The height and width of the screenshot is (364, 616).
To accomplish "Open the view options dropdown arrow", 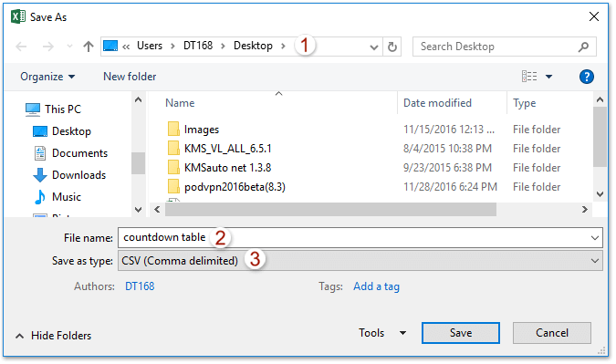I will click(x=548, y=77).
